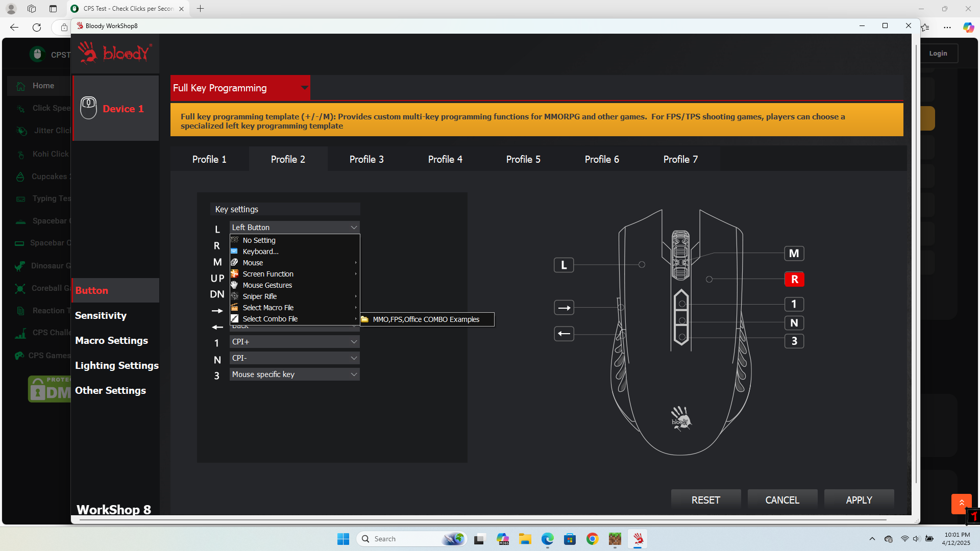Expand the Sniper Rifle submenu
The image size is (980, 551).
coord(295,296)
